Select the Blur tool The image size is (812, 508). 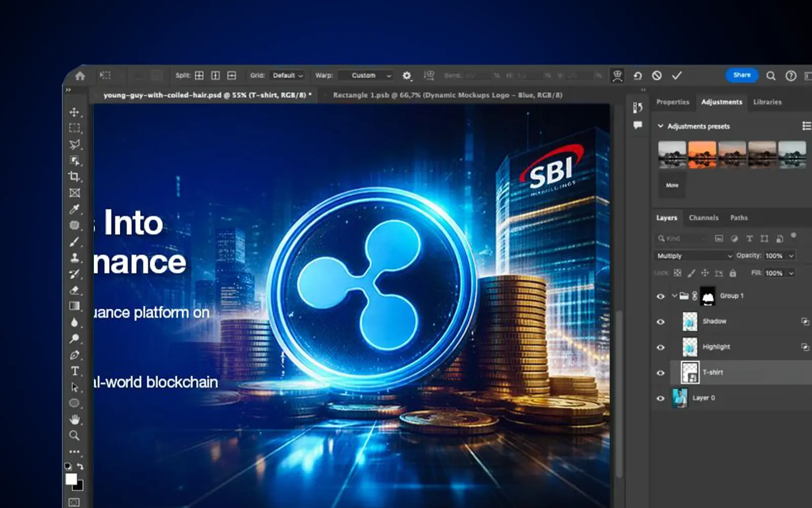pos(75,322)
